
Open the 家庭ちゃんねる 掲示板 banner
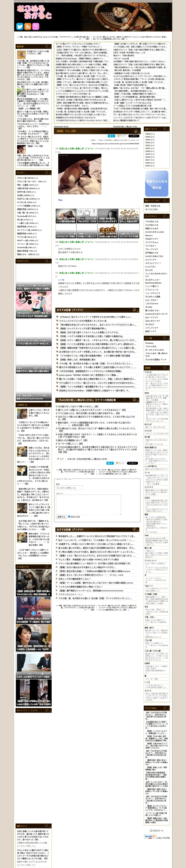[157, 184]
